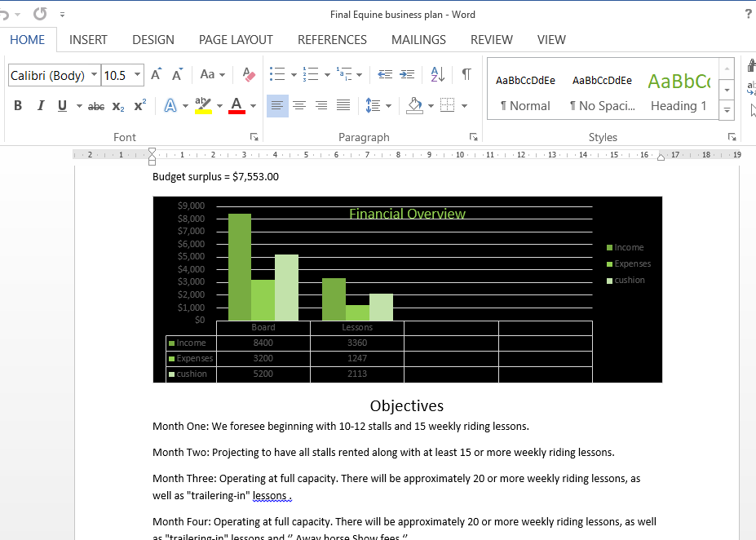Screen dimensions: 756x540
Task: Toggle Underline formatting
Action: point(62,105)
